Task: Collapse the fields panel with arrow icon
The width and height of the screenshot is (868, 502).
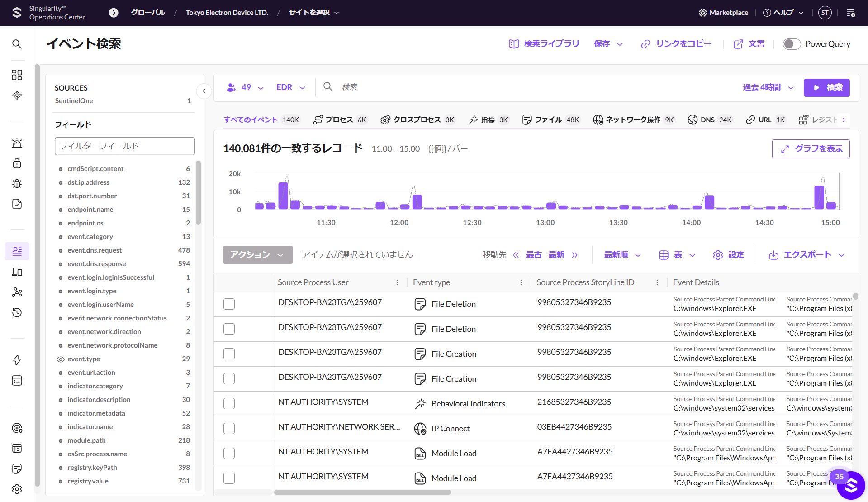Action: tap(204, 91)
